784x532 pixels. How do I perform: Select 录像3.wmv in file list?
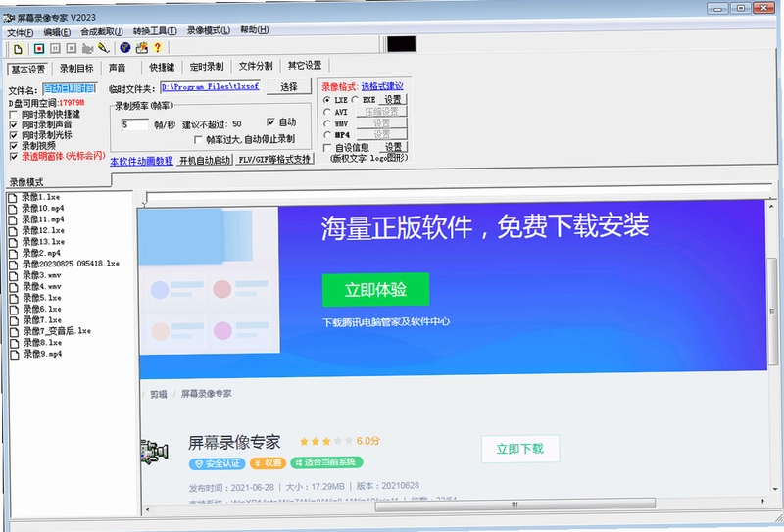click(41, 275)
